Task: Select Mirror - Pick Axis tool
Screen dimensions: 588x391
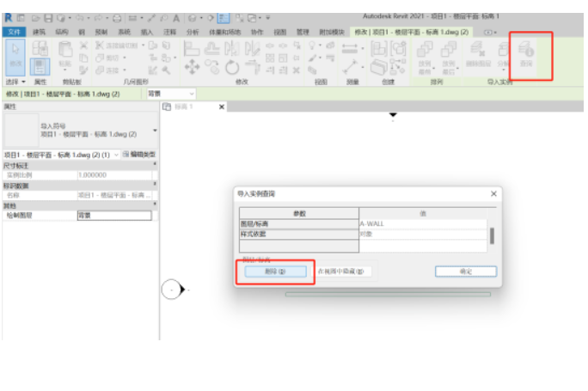Action: (232, 48)
